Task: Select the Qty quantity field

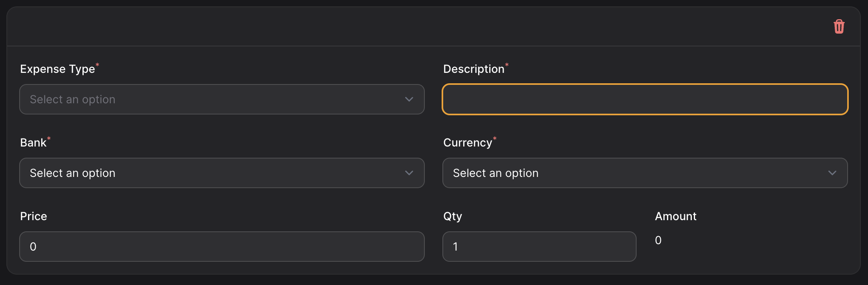Action: (x=539, y=247)
